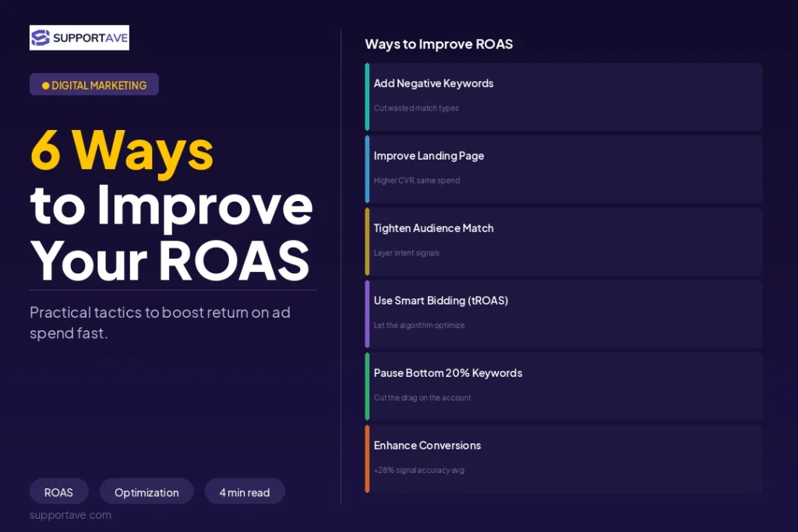Click the 'Practical tactics to boost return' subtitle
This screenshot has width=798, height=532.
click(x=160, y=322)
